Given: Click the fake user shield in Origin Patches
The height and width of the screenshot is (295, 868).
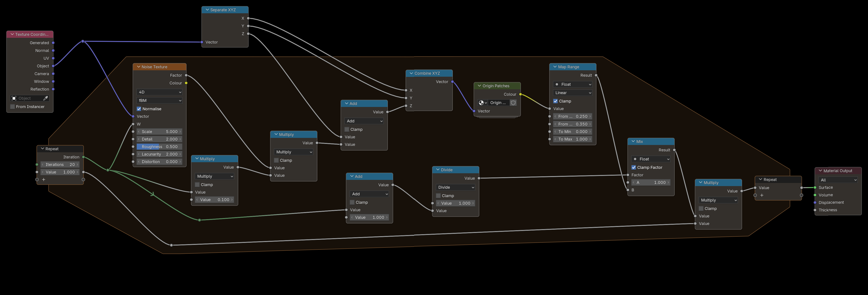Looking at the screenshot, I should click(x=513, y=103).
